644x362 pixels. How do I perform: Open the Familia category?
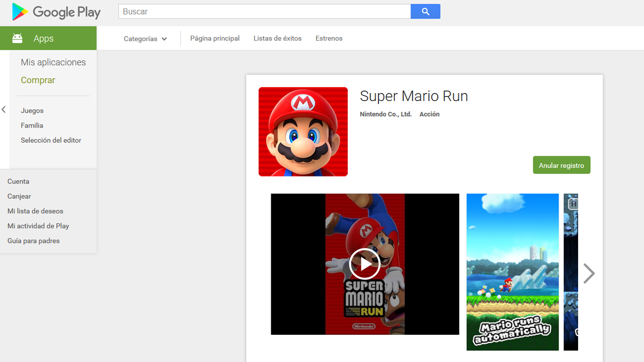32,125
